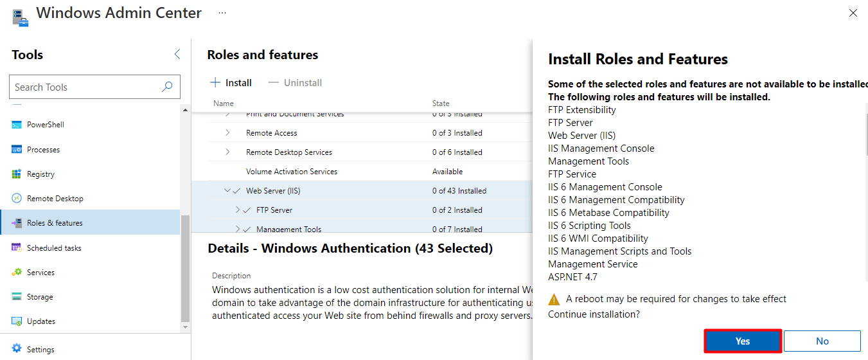Open the Storage tool icon
Screen dimensions: 868x360
pyautogui.click(x=17, y=297)
